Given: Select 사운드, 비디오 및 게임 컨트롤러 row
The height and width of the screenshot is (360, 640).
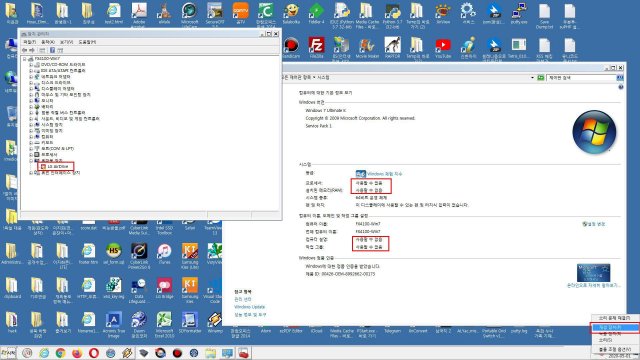Looking at the screenshot, I should tap(67, 119).
